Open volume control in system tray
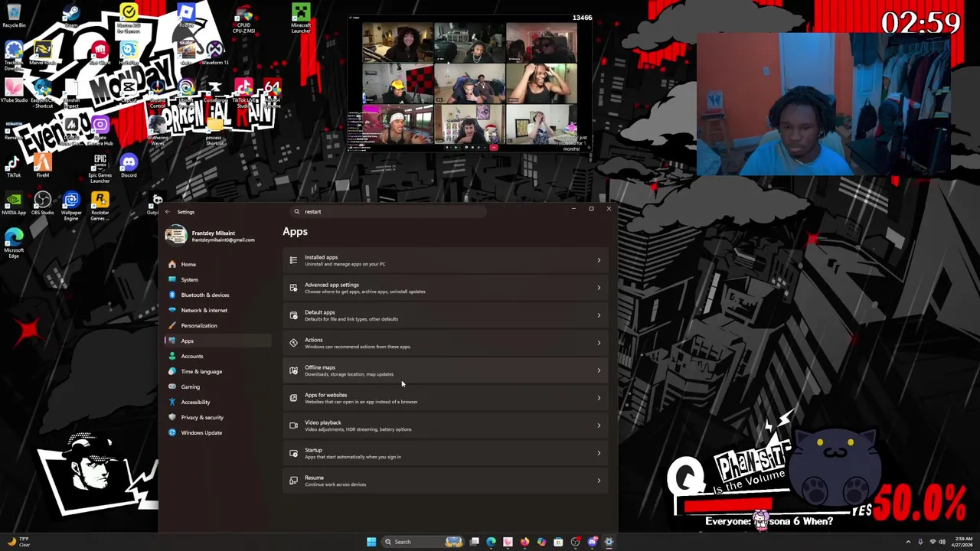 pyautogui.click(x=942, y=542)
